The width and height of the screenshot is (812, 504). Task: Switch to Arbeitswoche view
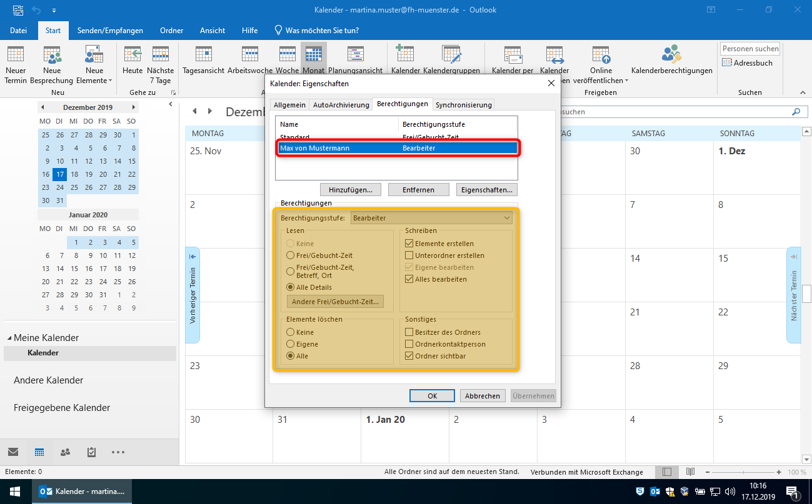[250, 61]
